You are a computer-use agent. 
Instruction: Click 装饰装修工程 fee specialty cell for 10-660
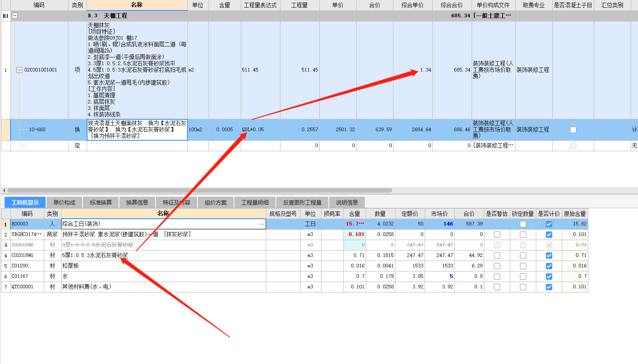(x=534, y=130)
